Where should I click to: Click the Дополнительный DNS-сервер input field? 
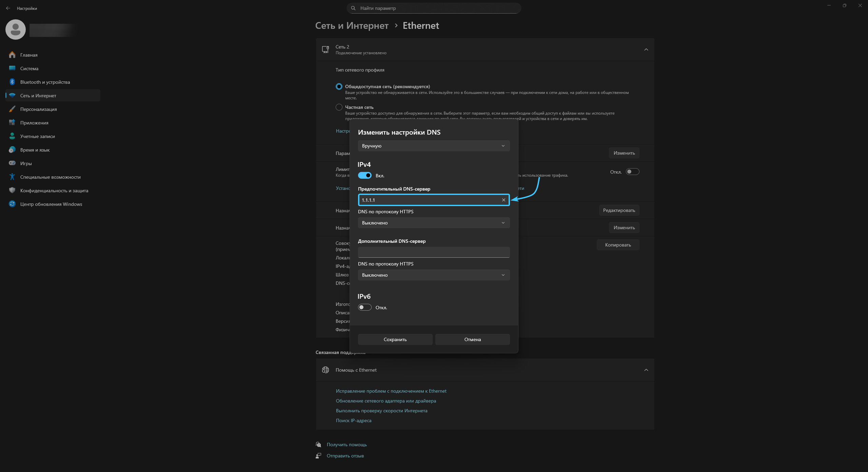coord(434,252)
